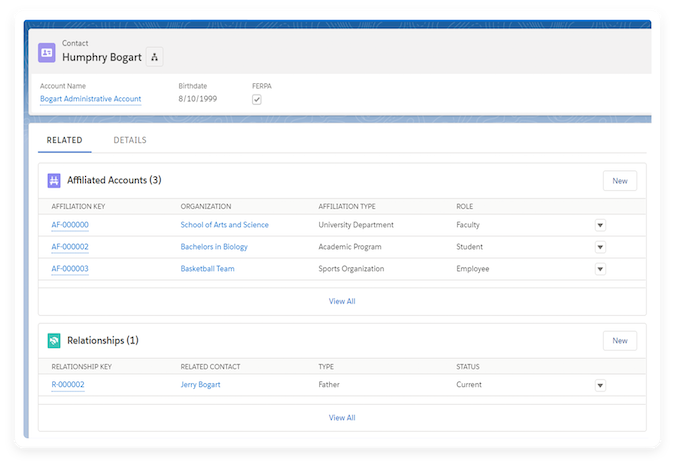Click the Father type cell
Screen dimensions: 675x466
[x=329, y=384]
